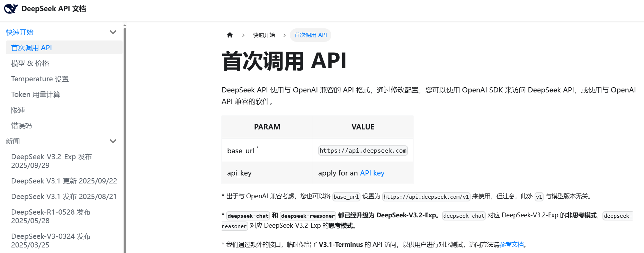Open DeepSeek-R1-0528 发布 news item
Image resolution: width=644 pixels, height=253 pixels.
51,216
